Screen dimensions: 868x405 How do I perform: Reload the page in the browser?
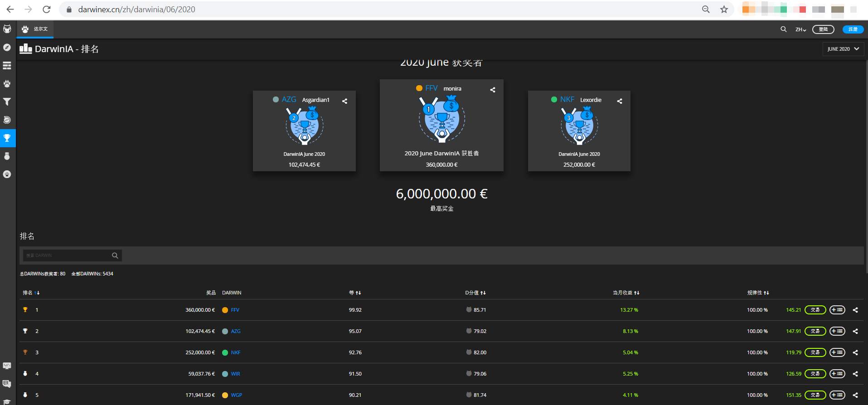click(46, 10)
